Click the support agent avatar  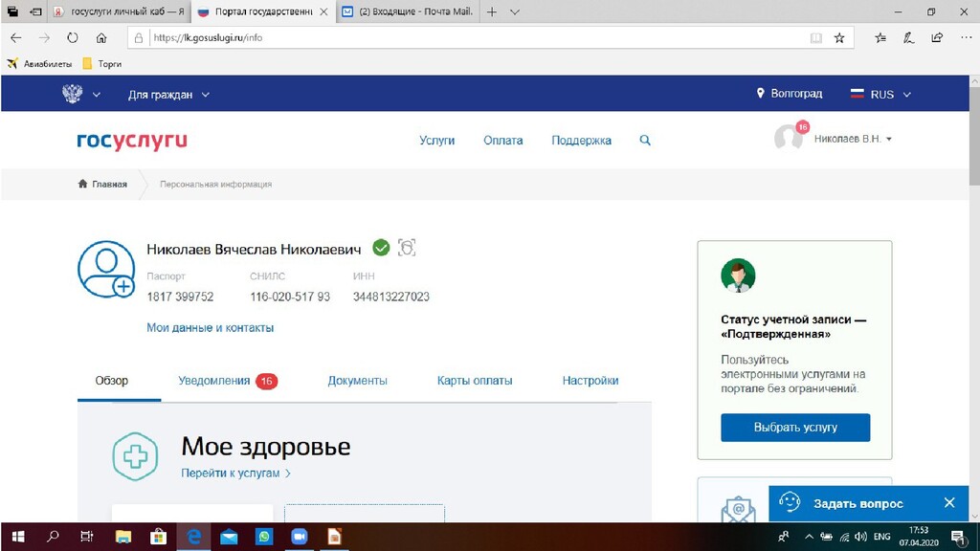pos(738,275)
